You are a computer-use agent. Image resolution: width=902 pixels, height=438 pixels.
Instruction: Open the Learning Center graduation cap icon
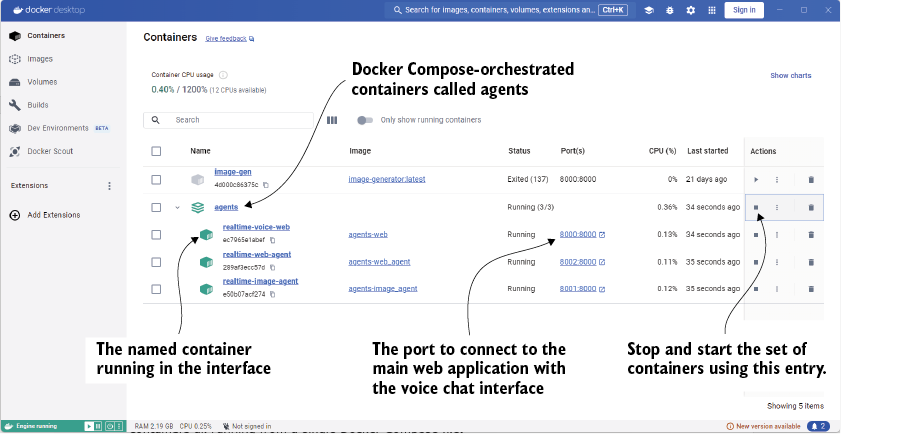point(649,10)
